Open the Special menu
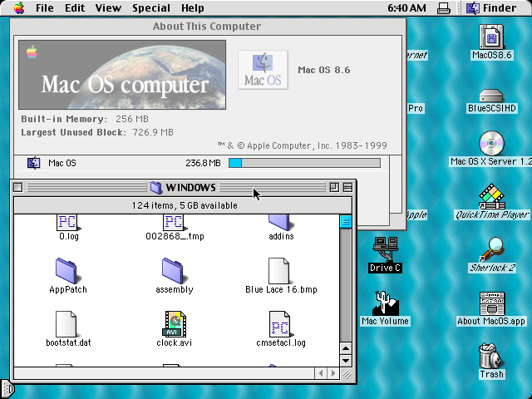 coord(151,7)
